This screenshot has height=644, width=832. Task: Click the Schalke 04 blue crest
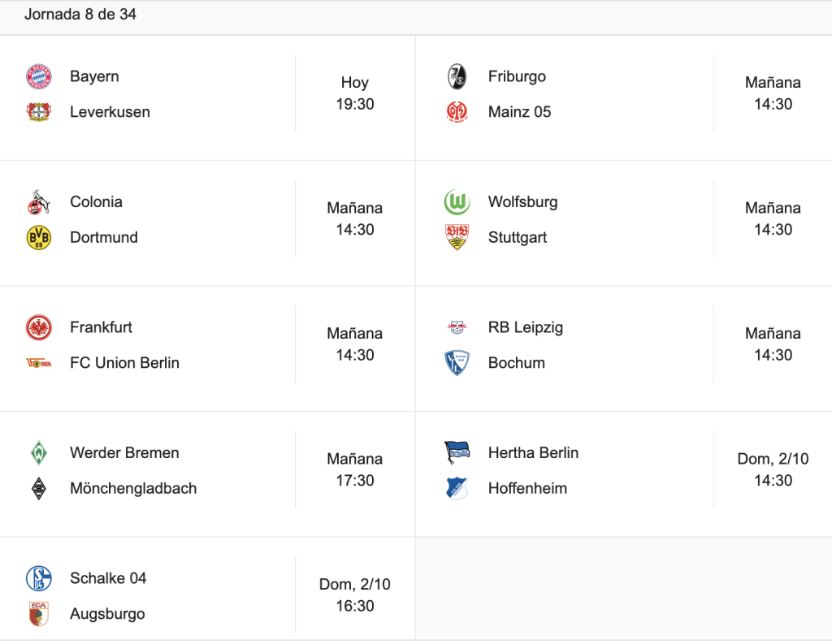click(39, 578)
